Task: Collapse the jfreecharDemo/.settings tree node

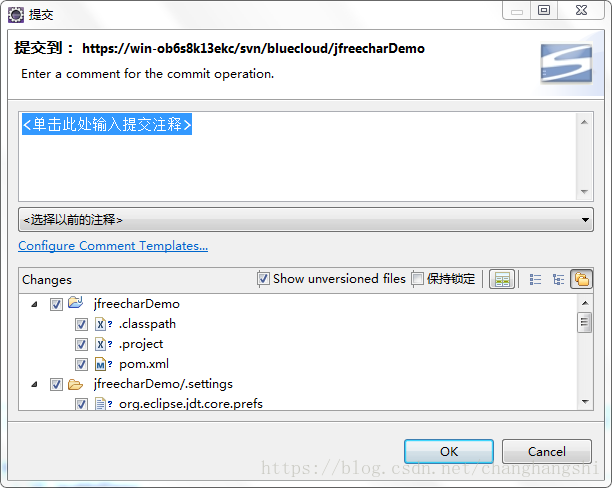Action: pyautogui.click(x=34, y=385)
